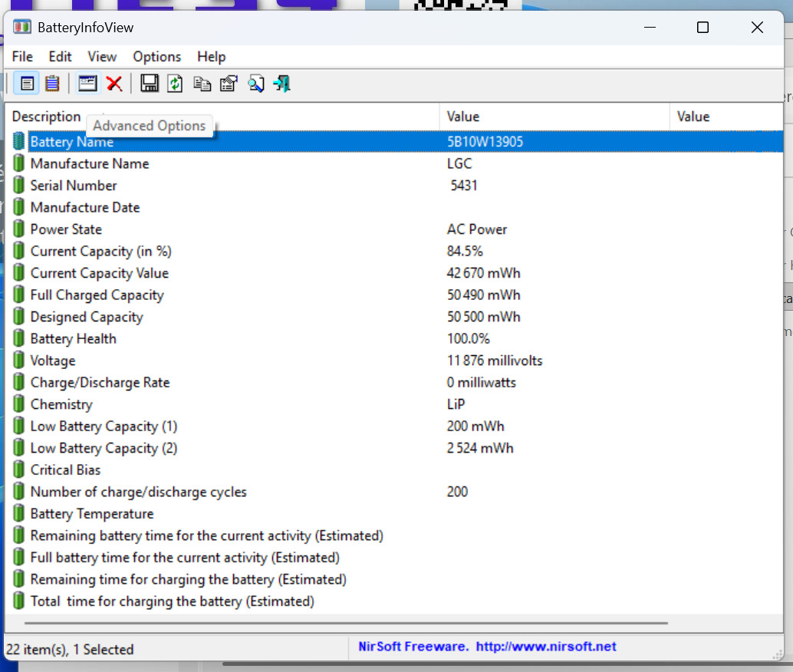Save selected items using the floppy disk icon

coord(150,84)
